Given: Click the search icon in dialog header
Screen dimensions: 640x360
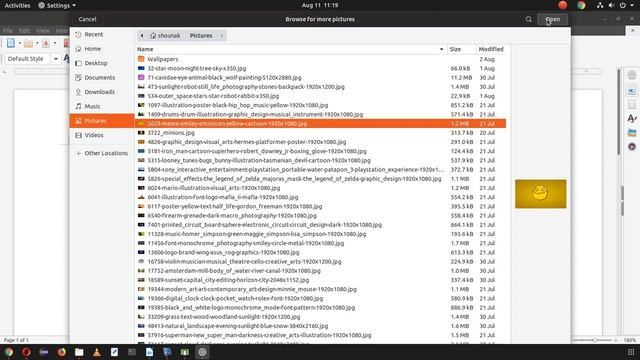Looking at the screenshot, I should [x=529, y=19].
